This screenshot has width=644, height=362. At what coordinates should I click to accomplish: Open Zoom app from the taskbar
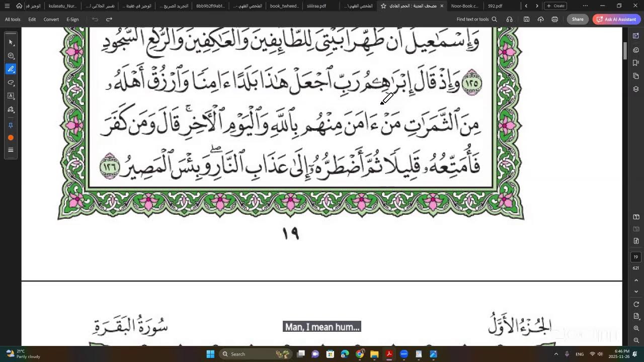pyautogui.click(x=404, y=354)
